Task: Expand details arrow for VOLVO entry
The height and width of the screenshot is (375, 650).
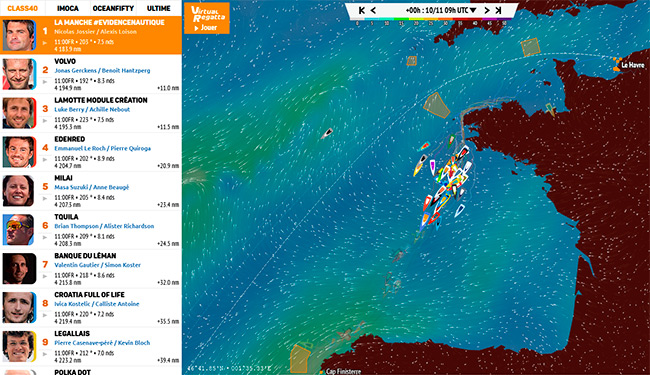Action: tap(45, 82)
